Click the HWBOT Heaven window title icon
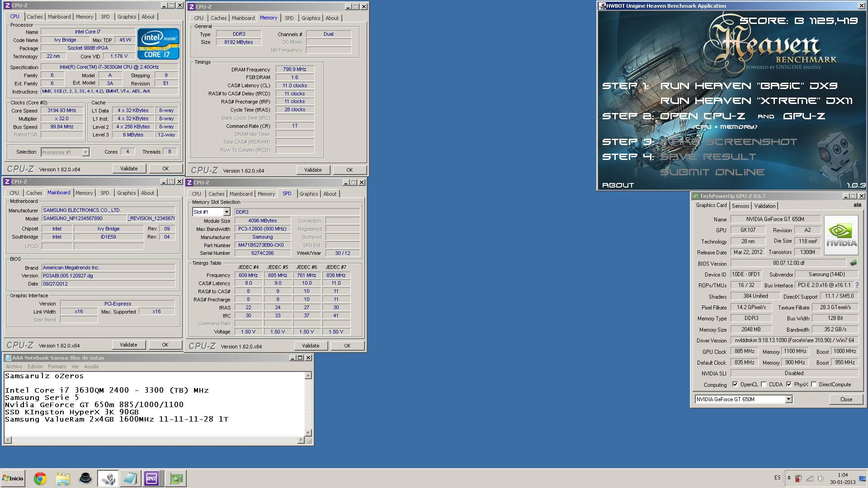The width and height of the screenshot is (868, 488). pos(602,6)
